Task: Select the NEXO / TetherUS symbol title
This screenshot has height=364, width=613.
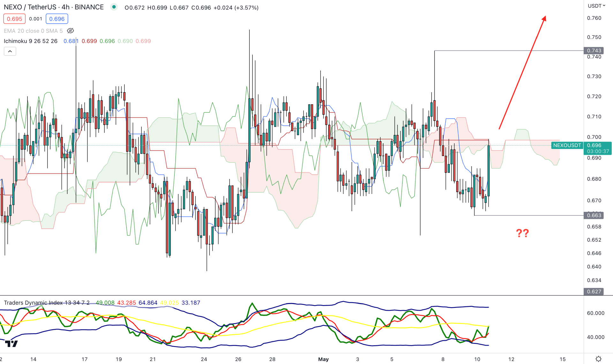Action: [x=54, y=7]
